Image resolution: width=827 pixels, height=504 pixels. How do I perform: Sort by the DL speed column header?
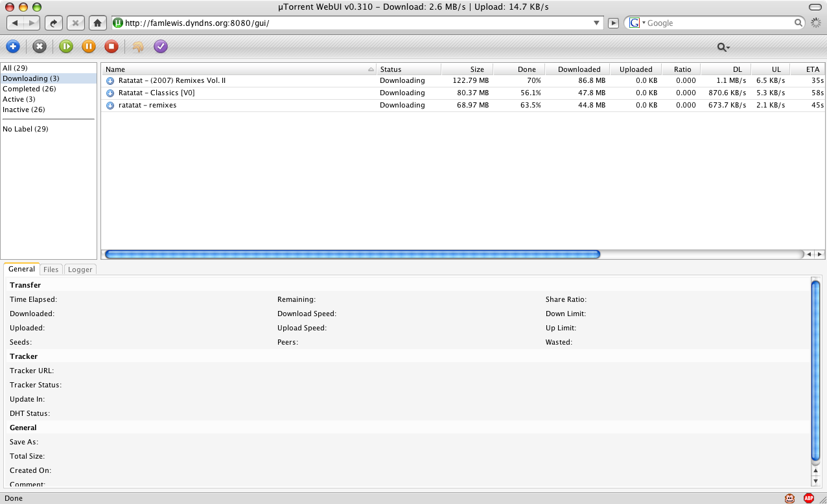[x=726, y=69]
